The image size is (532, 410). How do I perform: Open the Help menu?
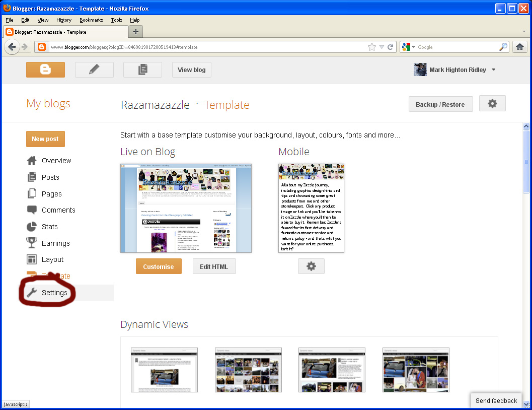coord(135,20)
